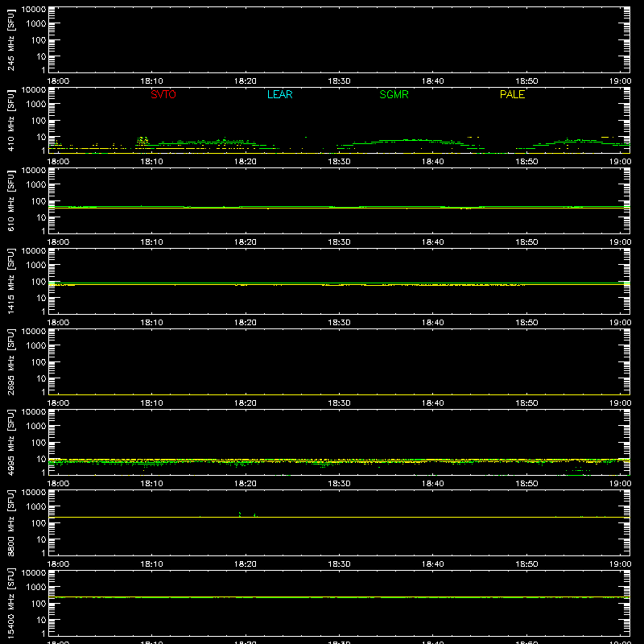Click the green spike near 18:20 in the 8800 MHz plot
This screenshot has height=644, width=644.
point(240,514)
